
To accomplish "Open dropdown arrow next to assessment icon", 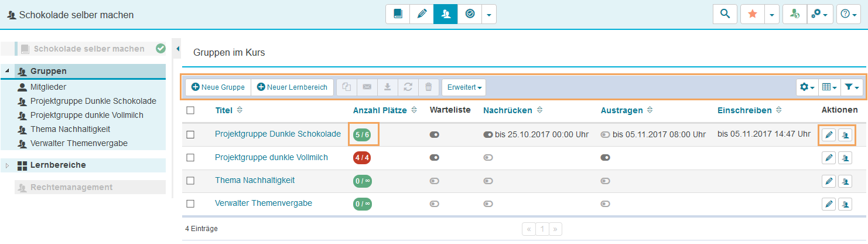I will tap(489, 14).
